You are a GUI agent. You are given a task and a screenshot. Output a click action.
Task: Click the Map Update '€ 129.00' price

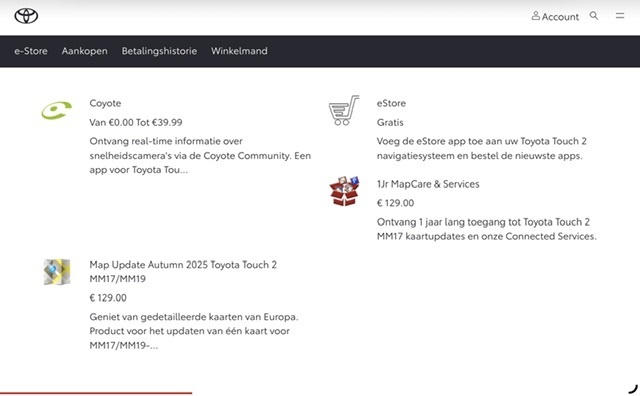point(108,298)
